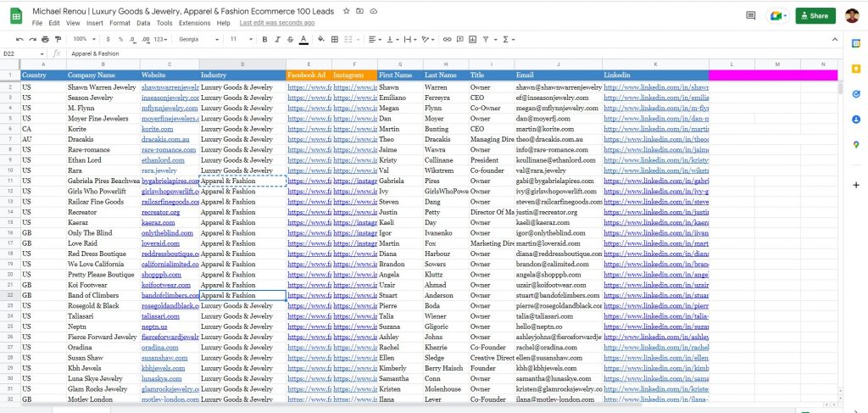This screenshot has height=413, width=868.
Task: Start a Google Meet call
Action: [x=778, y=16]
